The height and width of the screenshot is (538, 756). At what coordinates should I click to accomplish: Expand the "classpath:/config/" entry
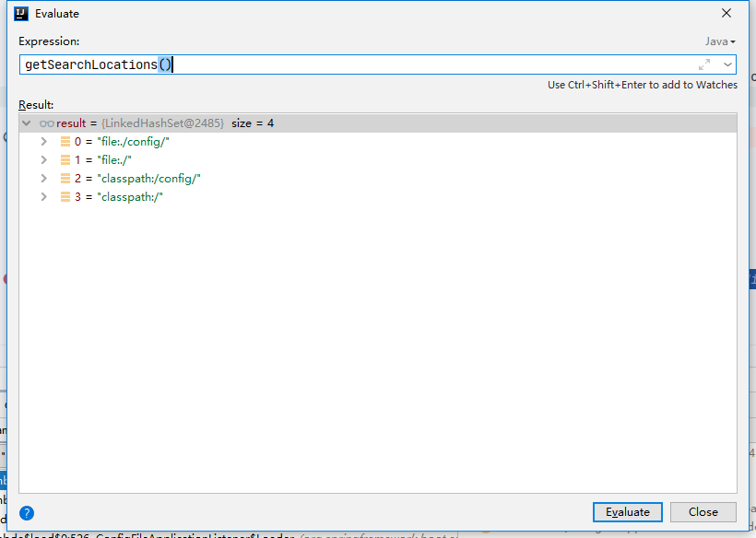[43, 179]
